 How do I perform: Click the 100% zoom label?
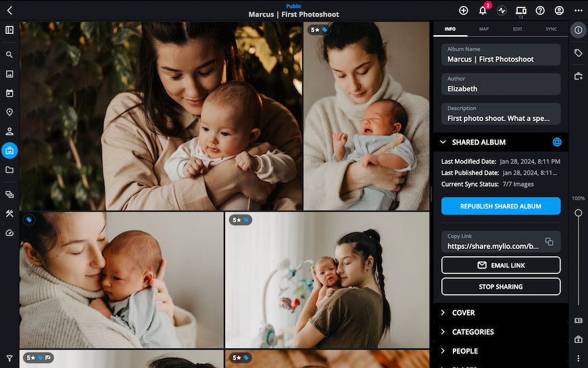click(x=579, y=198)
